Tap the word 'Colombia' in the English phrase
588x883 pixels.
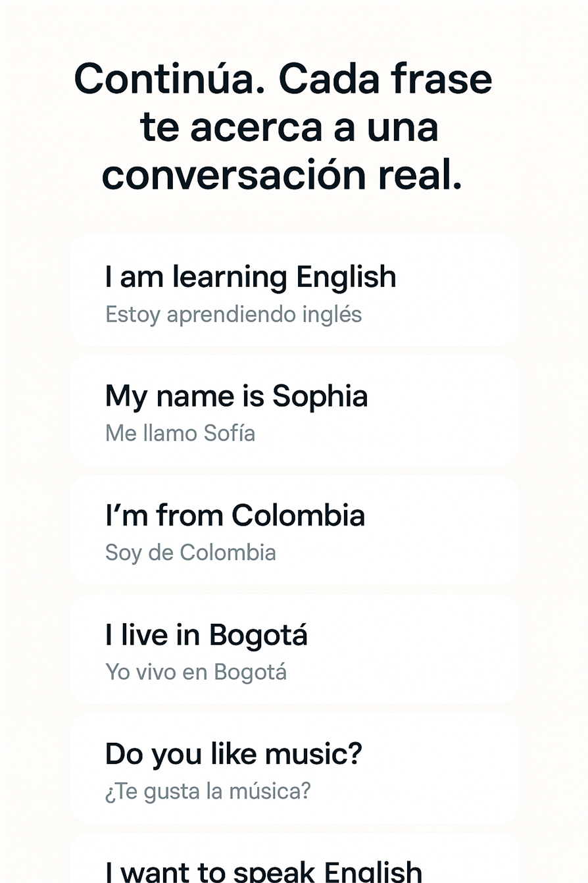298,515
